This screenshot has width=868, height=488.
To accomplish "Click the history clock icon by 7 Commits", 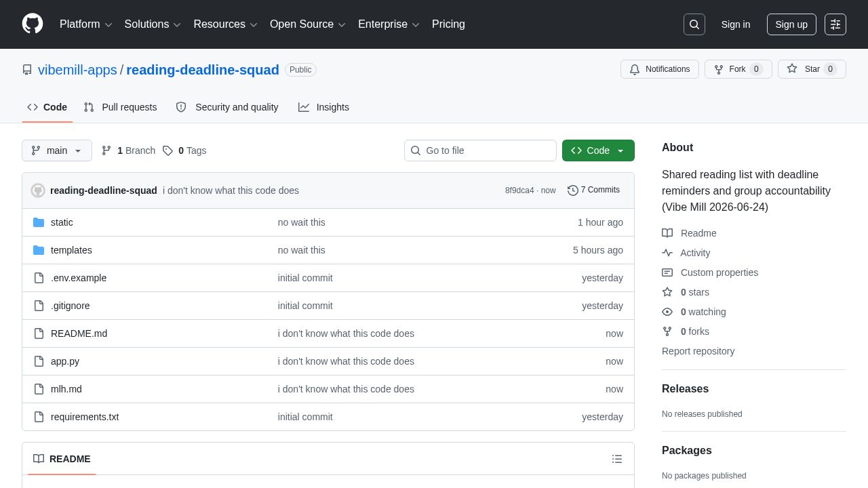I will pos(573,190).
